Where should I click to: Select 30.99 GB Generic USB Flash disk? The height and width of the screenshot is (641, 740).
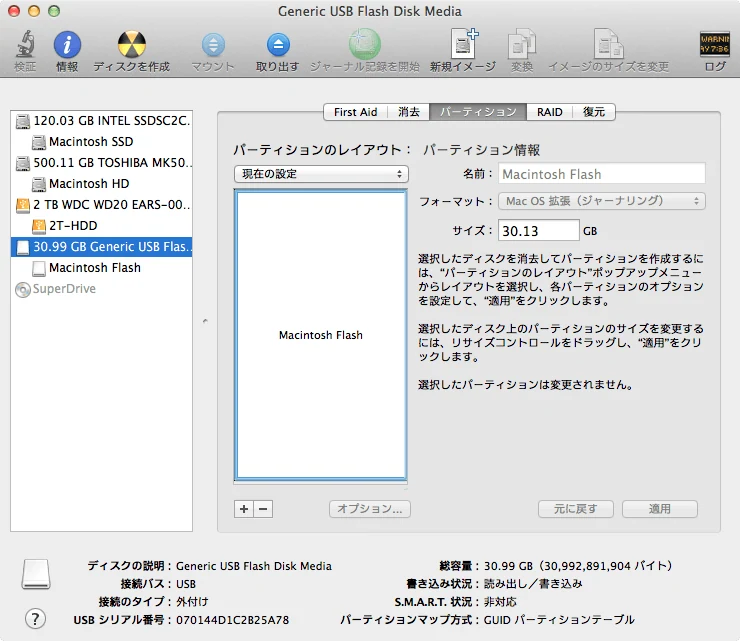pos(101,247)
